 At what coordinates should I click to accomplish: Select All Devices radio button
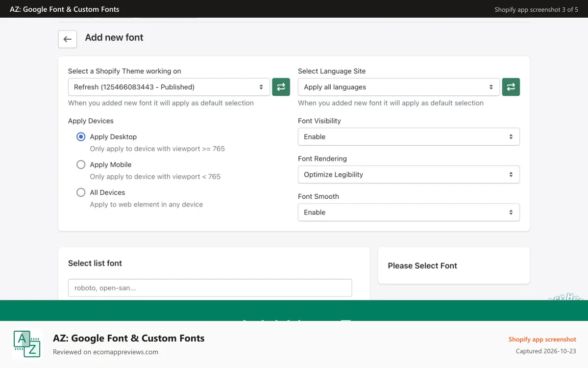(81, 193)
